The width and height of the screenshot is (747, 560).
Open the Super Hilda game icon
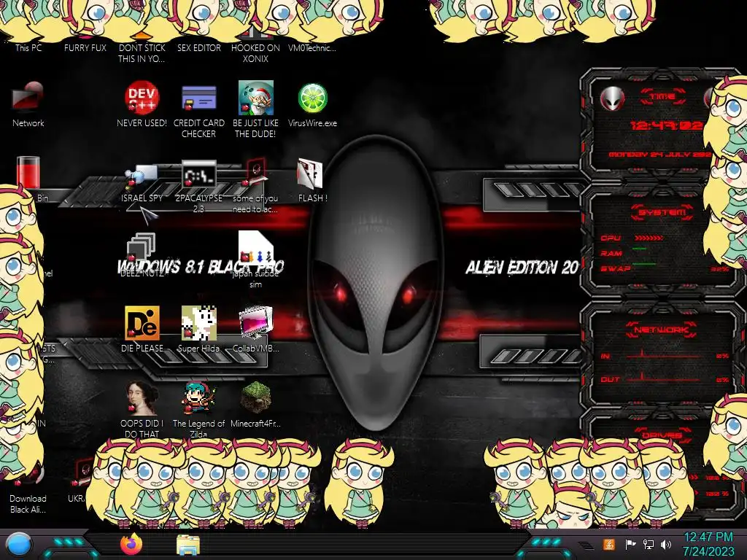198,323
